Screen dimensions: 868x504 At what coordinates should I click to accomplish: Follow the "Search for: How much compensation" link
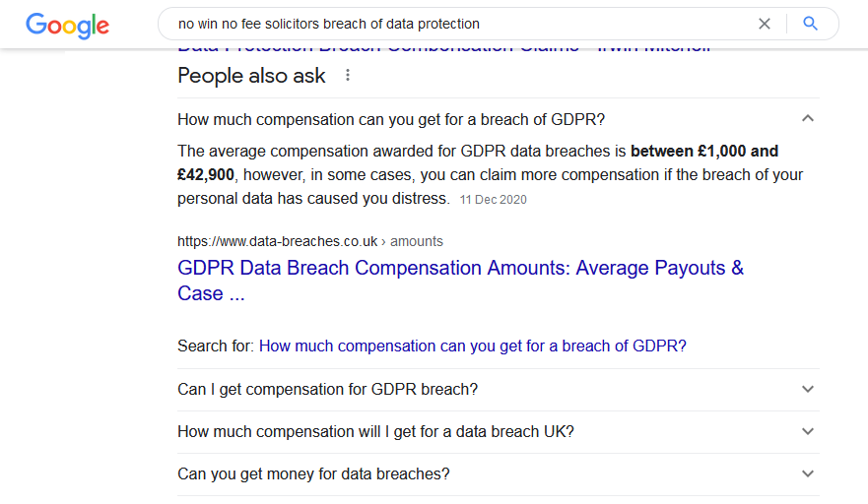(472, 346)
